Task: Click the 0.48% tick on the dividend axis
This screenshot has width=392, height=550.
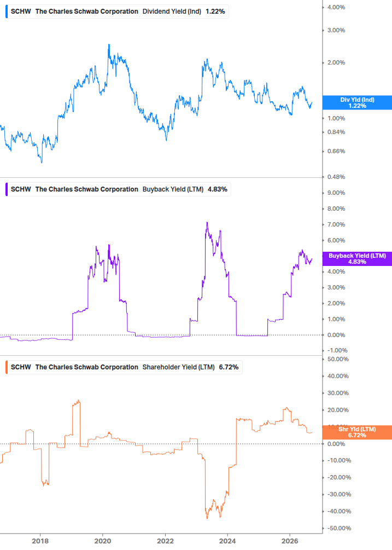Action: tap(336, 177)
